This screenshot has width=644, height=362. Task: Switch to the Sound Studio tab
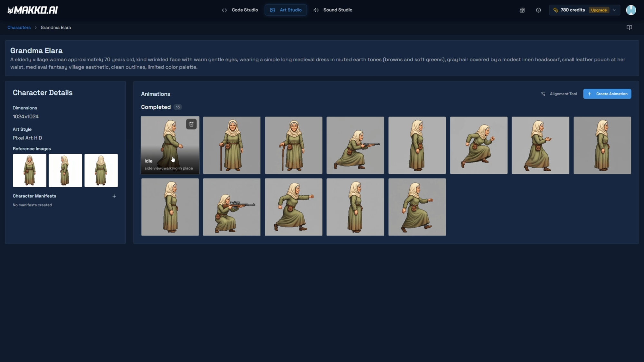point(333,10)
